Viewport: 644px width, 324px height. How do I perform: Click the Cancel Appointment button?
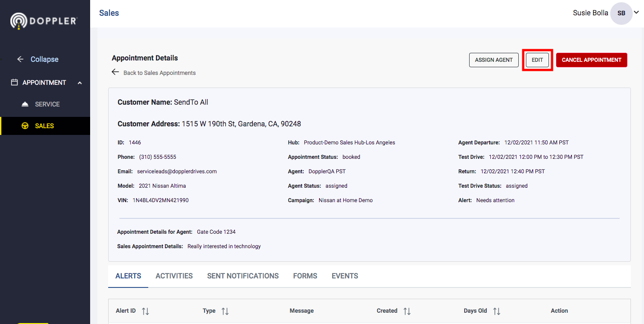(591, 60)
